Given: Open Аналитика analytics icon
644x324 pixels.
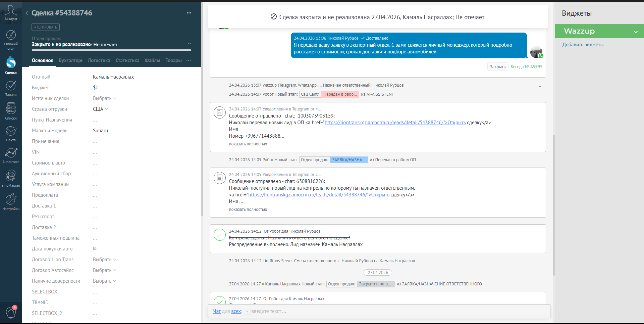Looking at the screenshot, I should coord(11,156).
